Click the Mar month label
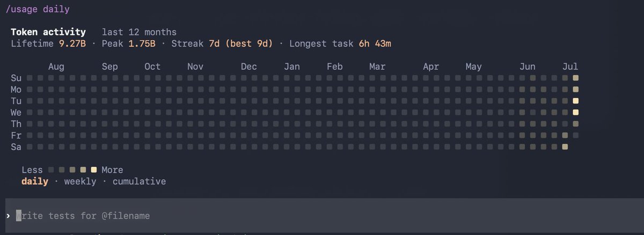The image size is (644, 235). tap(377, 67)
